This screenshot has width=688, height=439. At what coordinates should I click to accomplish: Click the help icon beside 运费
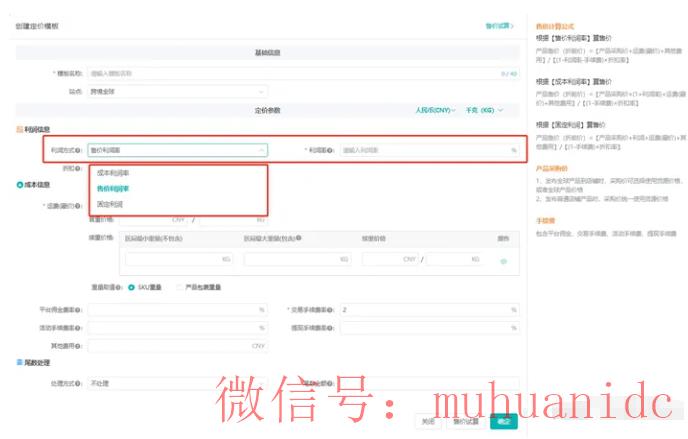pyautogui.click(x=78, y=206)
